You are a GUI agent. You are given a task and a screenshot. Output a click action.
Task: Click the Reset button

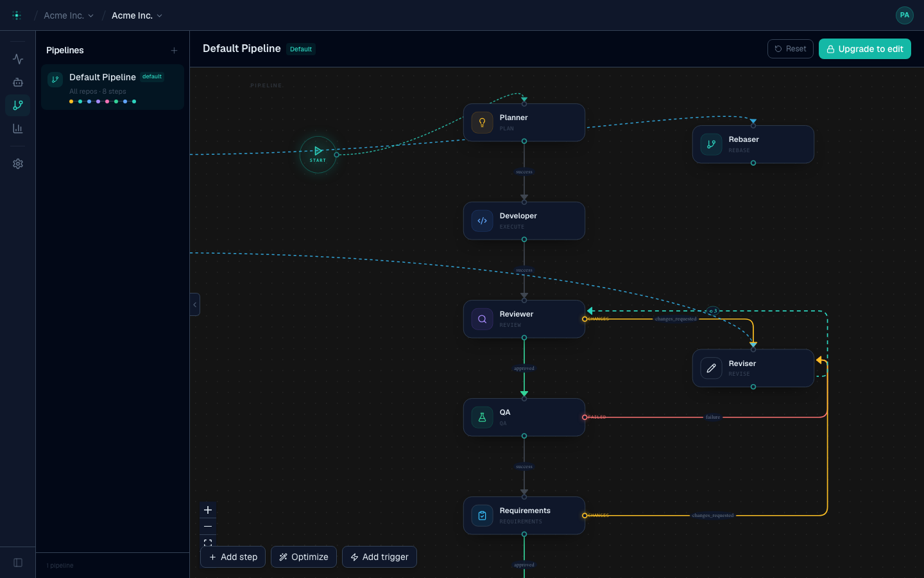[x=791, y=49]
